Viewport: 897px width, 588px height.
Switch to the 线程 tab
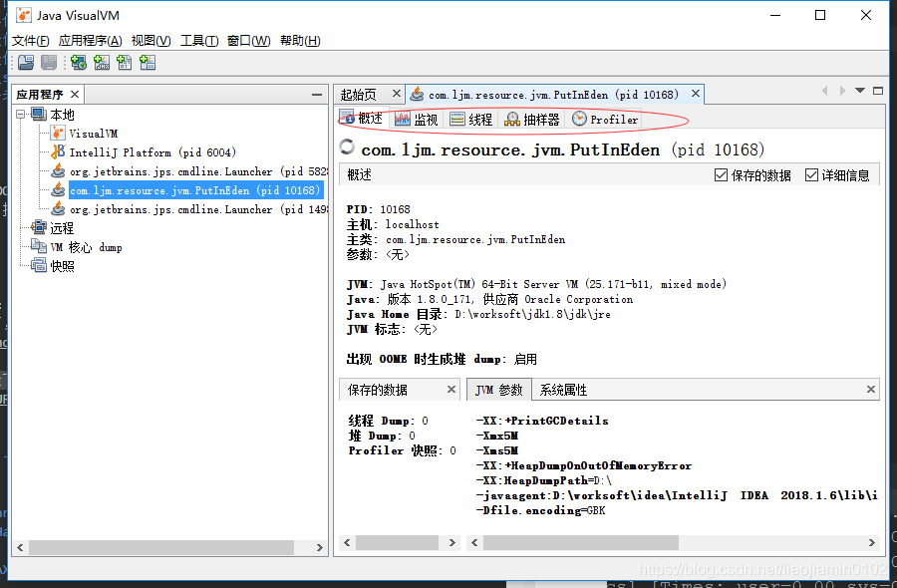click(471, 119)
